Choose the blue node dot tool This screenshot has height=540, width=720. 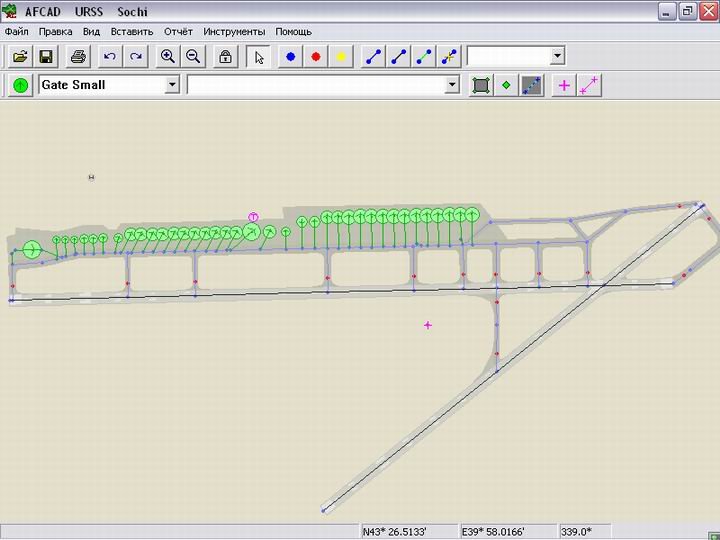(290, 56)
